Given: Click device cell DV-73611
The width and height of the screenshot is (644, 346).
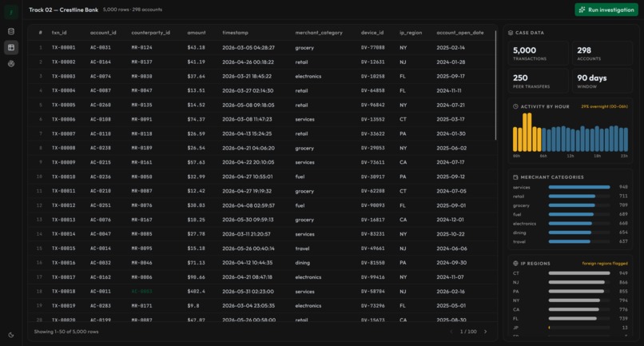Looking at the screenshot, I should pyautogui.click(x=372, y=162).
